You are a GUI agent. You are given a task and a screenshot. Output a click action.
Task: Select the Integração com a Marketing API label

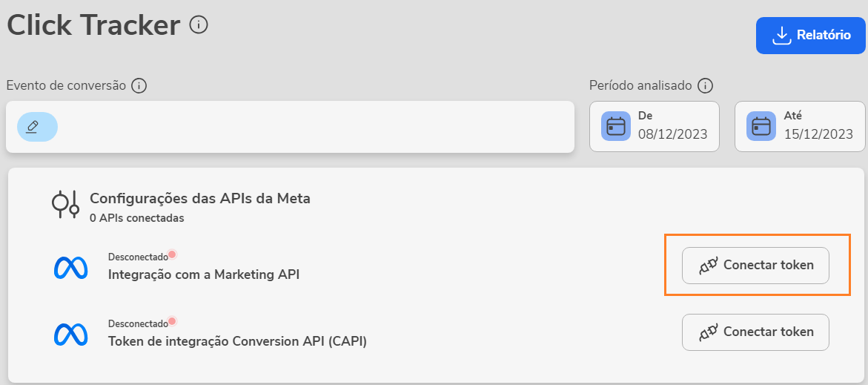204,274
